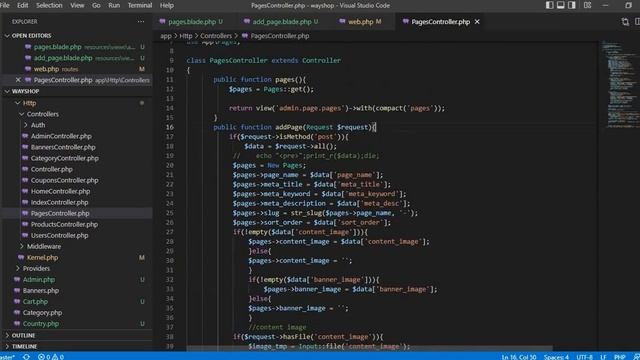Toggle primary side bar layout icon

point(550,5)
